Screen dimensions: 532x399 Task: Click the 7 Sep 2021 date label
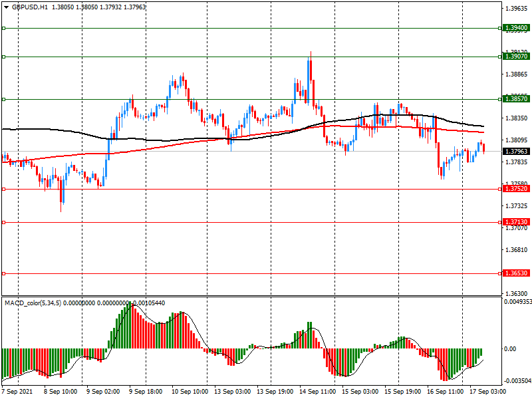point(17,392)
